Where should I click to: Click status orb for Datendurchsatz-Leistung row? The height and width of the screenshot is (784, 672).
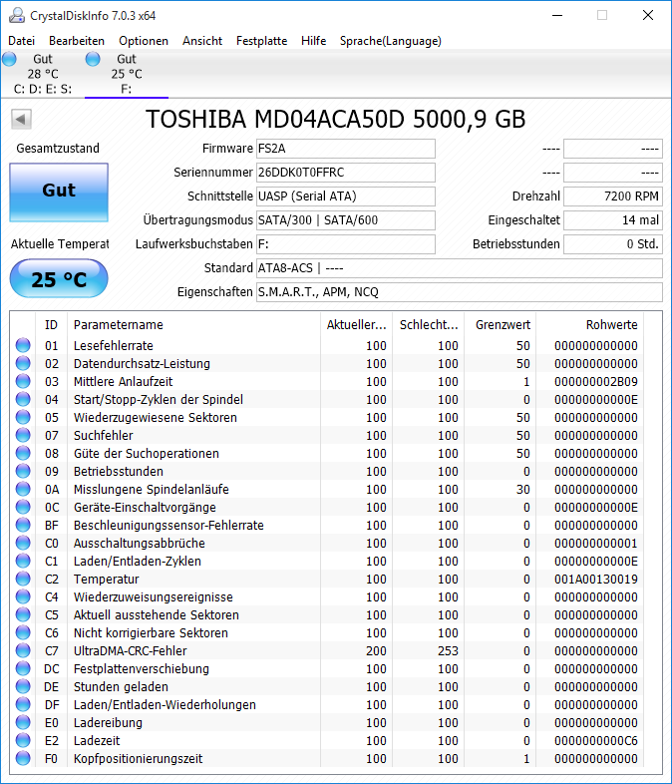coord(23,363)
